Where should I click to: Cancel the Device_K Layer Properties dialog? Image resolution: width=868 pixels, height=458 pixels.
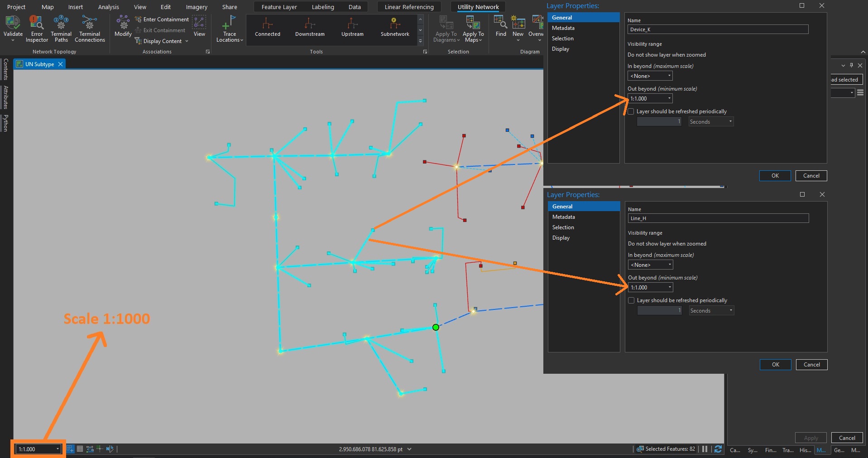point(811,176)
